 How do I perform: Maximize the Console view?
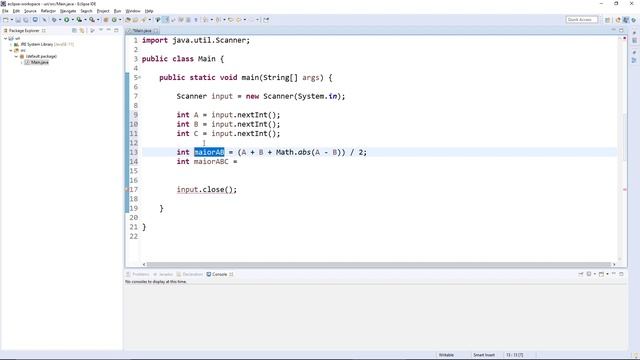coord(621,274)
